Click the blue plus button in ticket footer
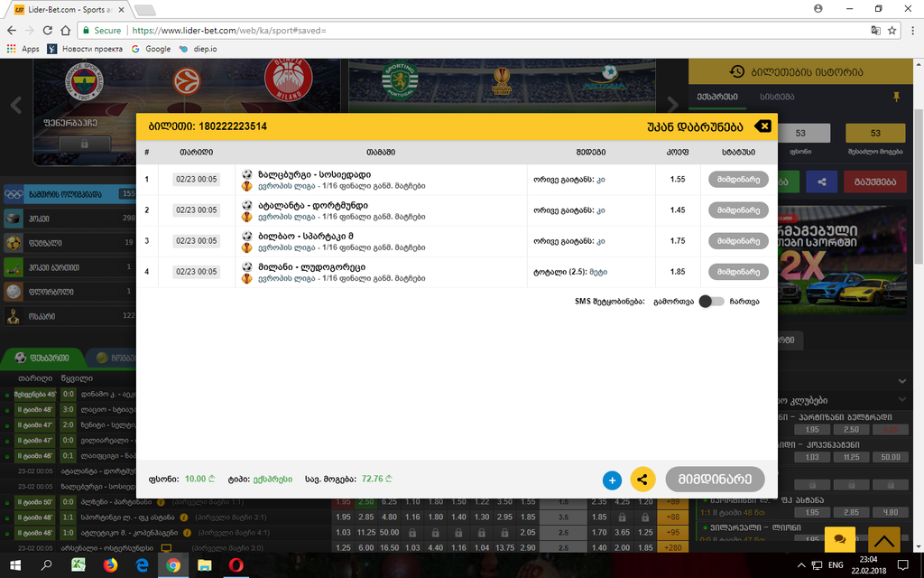Screen dimensions: 924x578 (x=612, y=480)
